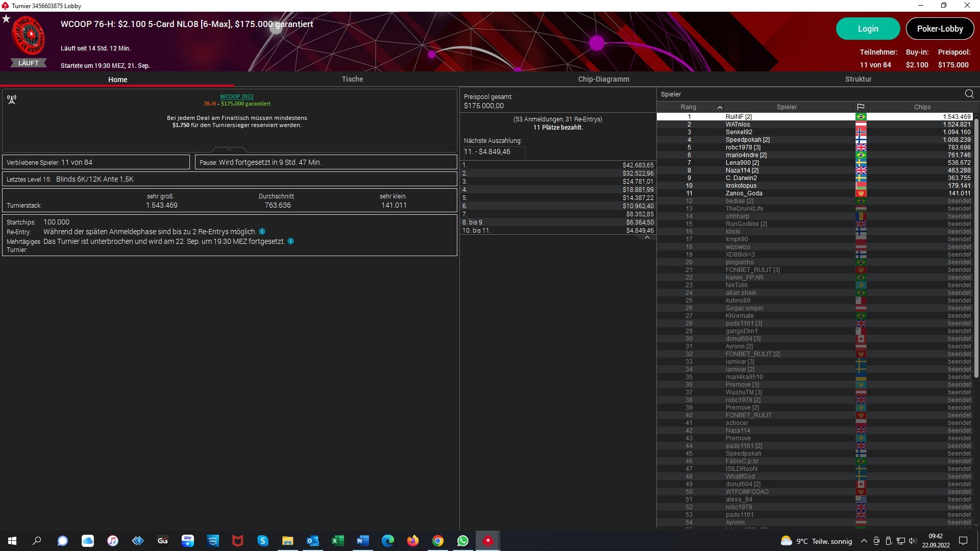Collapse the payout list chevron
980x551 pixels.
point(647,237)
